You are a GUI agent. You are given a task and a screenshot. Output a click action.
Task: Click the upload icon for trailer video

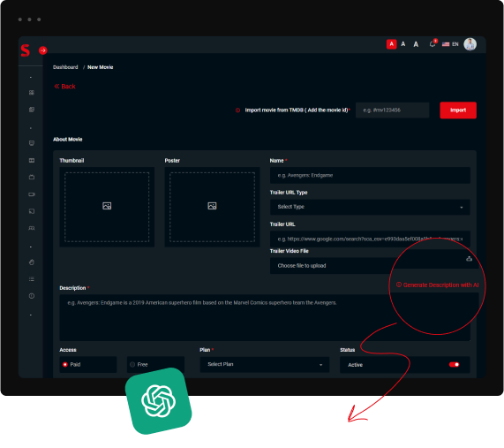click(469, 258)
